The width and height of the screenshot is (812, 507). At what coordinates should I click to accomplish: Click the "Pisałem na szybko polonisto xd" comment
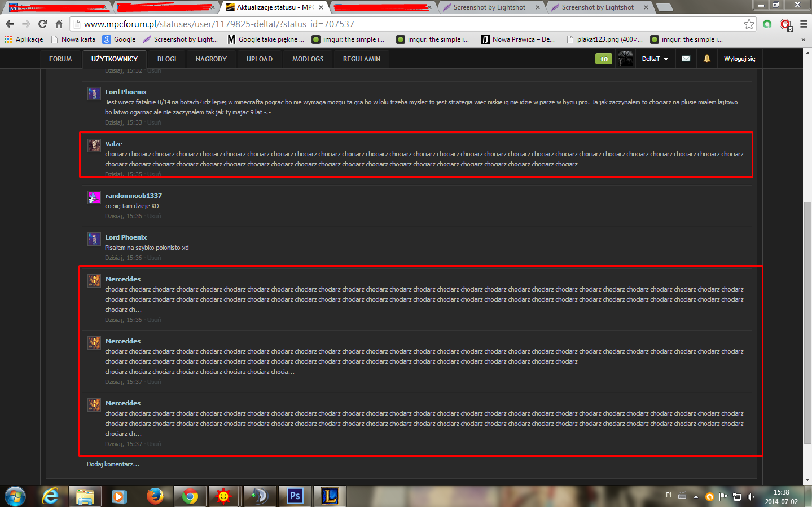coord(147,248)
